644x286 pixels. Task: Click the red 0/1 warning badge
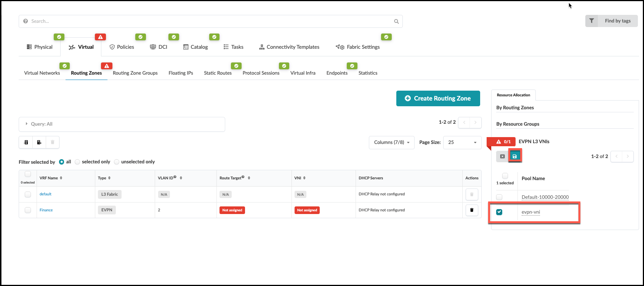click(x=503, y=142)
